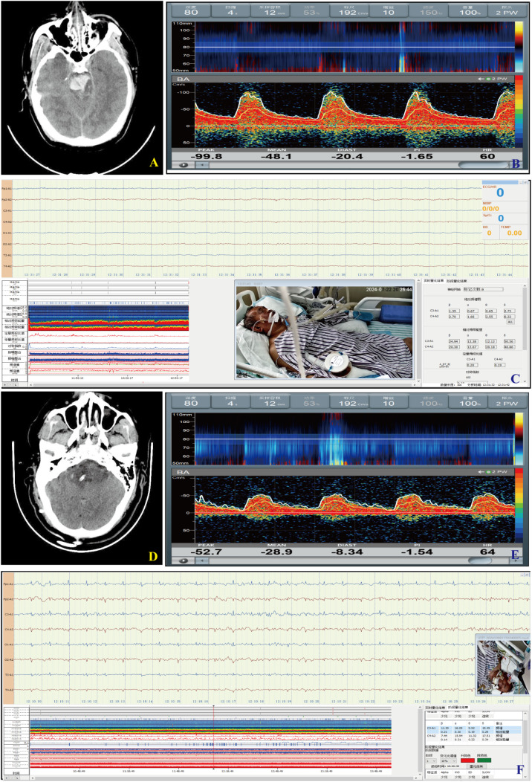
Task: Open scale 192 setting in lower Doppler window
Action: pyautogui.click(x=348, y=402)
